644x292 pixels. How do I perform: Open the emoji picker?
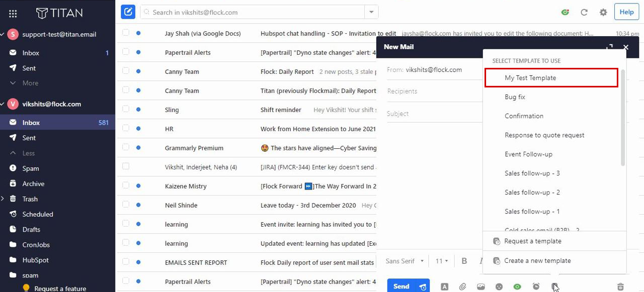click(499, 286)
